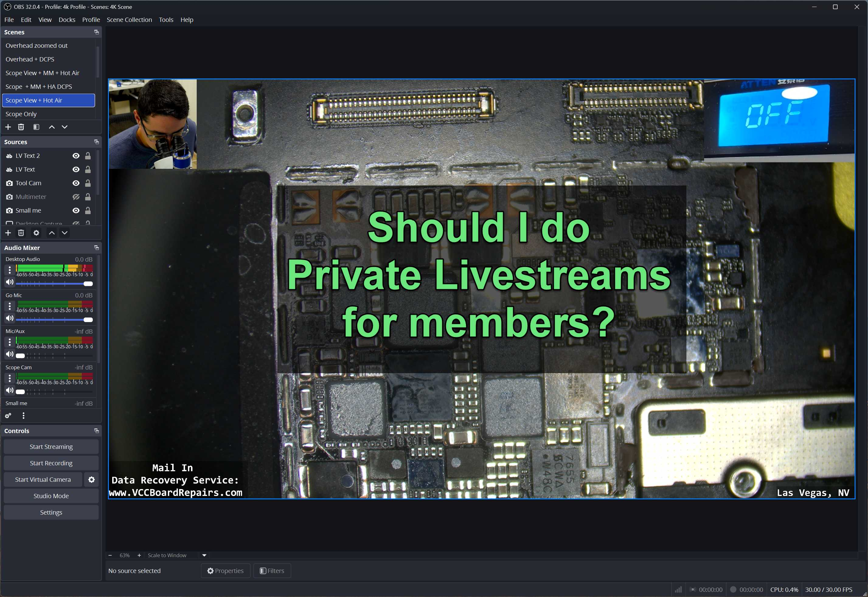
Task: Hide the LV Text 2 source
Action: coord(76,156)
